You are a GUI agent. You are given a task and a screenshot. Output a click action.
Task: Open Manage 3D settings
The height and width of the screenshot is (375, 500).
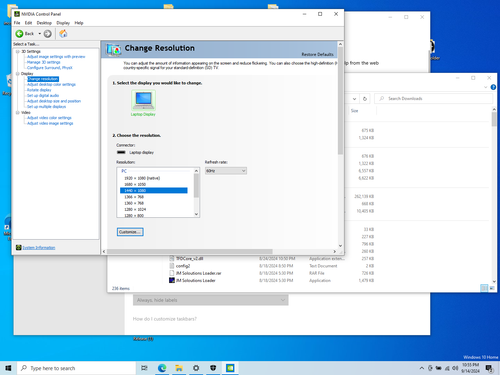pos(44,62)
